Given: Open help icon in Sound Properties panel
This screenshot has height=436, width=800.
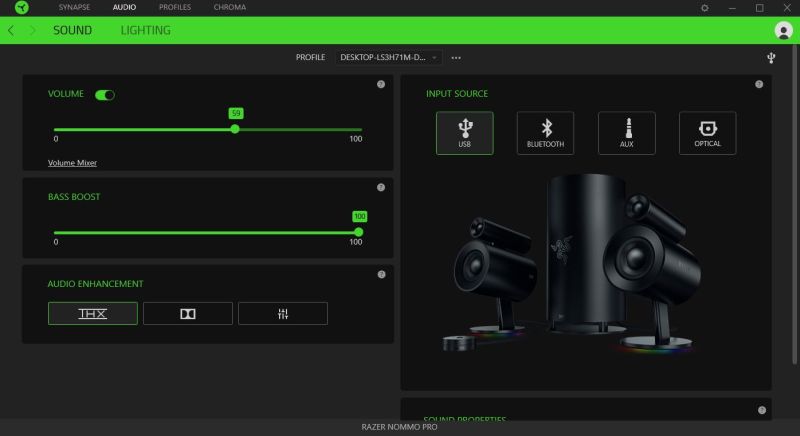Looking at the screenshot, I should [761, 410].
